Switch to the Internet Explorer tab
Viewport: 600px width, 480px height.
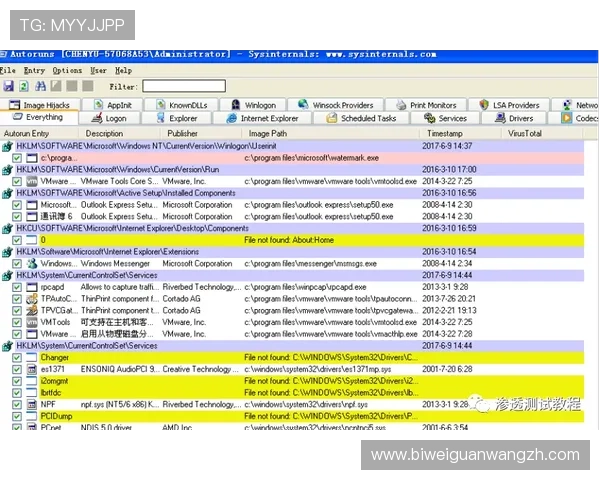coord(262,118)
